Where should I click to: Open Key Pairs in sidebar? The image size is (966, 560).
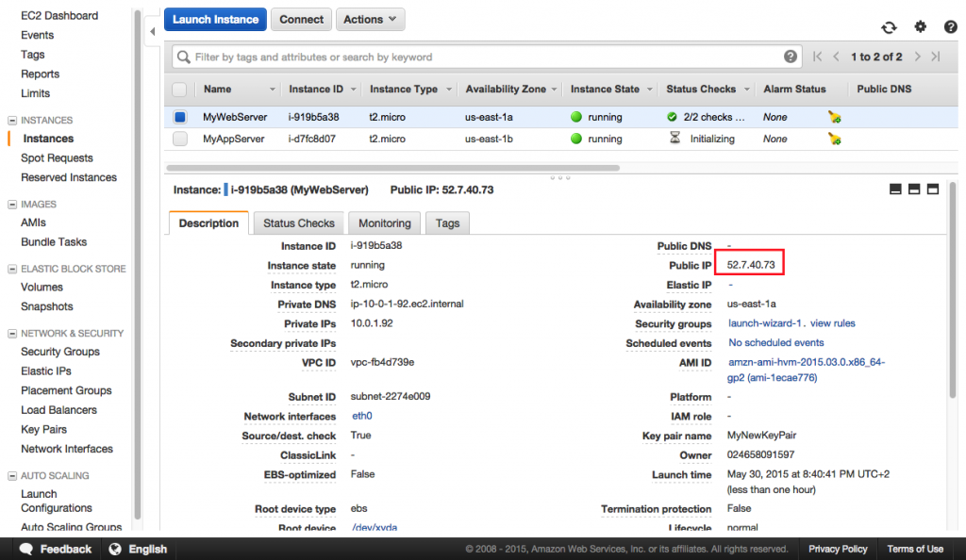(43, 430)
